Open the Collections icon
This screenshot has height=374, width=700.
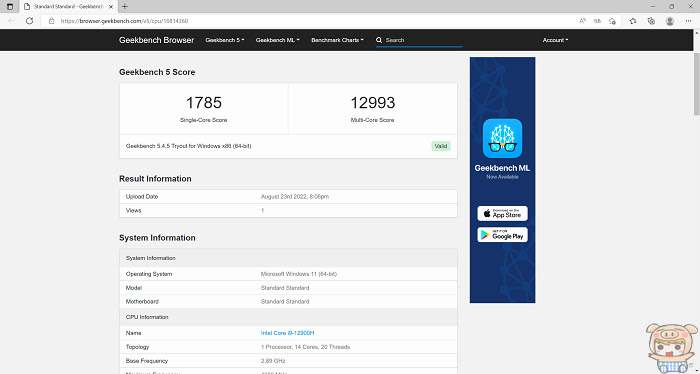coord(651,21)
